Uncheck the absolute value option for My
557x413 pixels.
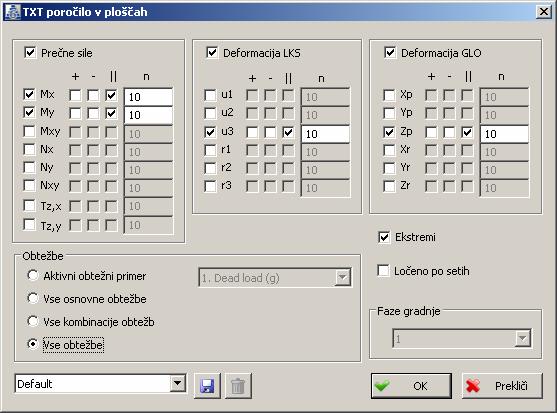coord(112,113)
